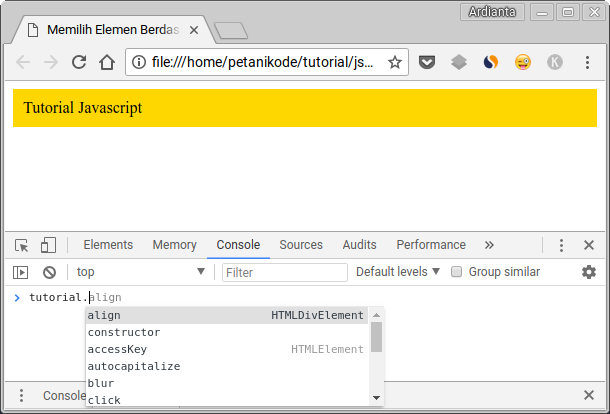Choose the click autocomplete suggestion
The height and width of the screenshot is (414, 610).
(x=226, y=399)
